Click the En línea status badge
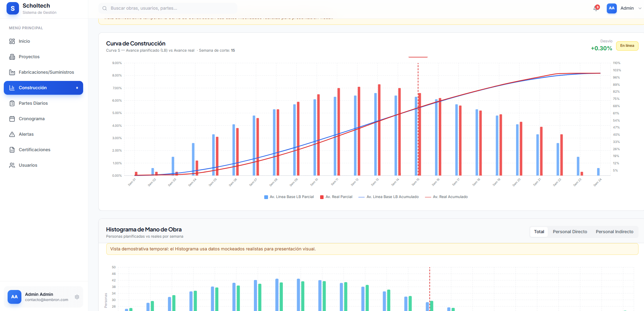This screenshot has width=644, height=311. click(627, 45)
